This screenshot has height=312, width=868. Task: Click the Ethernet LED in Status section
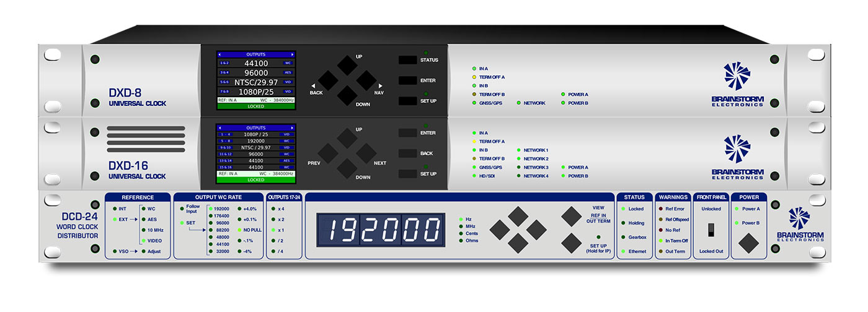[622, 251]
